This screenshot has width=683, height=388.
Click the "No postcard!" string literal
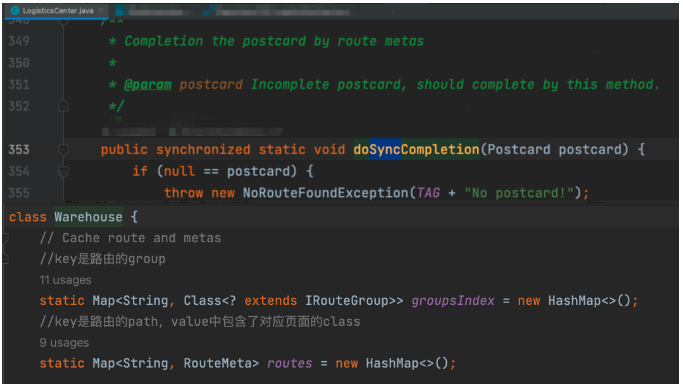(519, 193)
